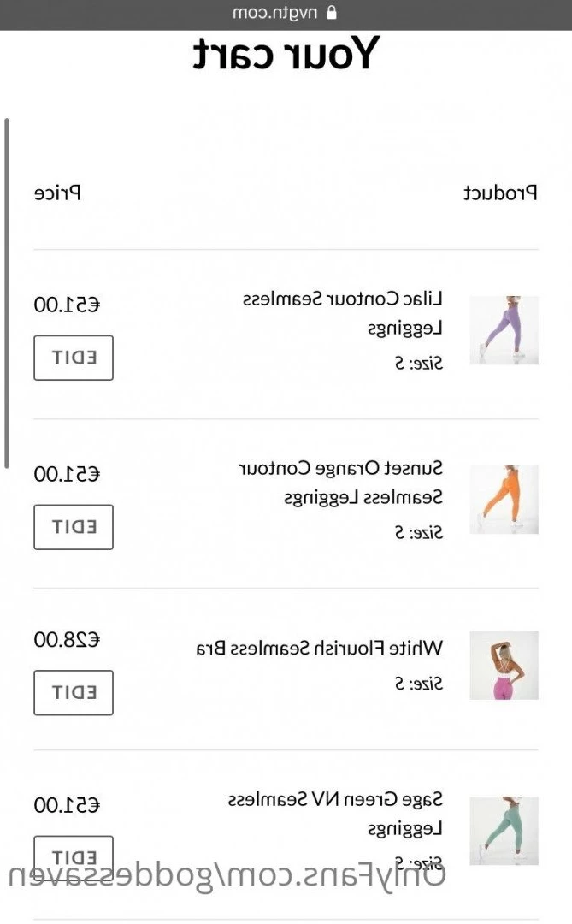
Task: Click the nvgtn.com address text
Action: (275, 12)
